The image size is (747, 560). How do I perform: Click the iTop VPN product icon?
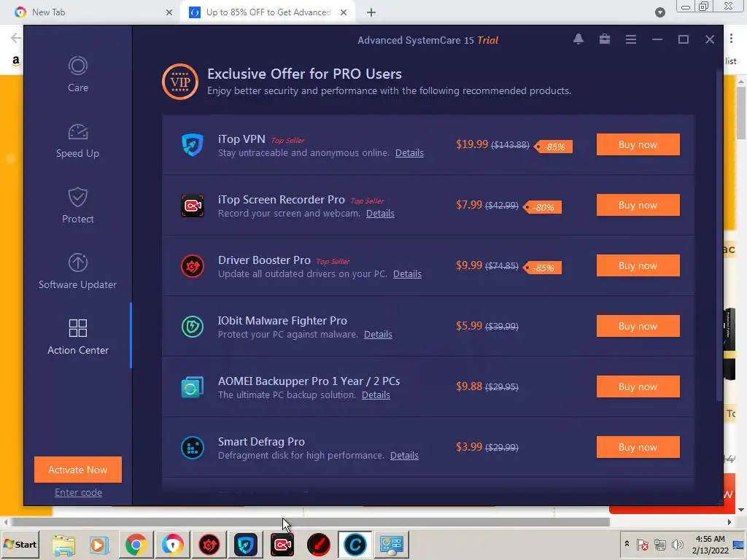(x=193, y=145)
